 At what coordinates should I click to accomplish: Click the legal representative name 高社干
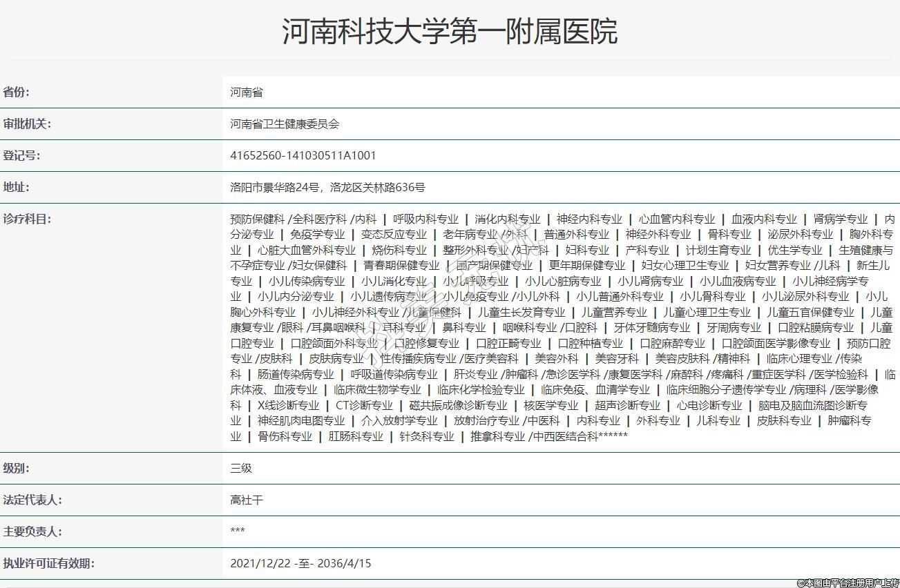coord(247,500)
